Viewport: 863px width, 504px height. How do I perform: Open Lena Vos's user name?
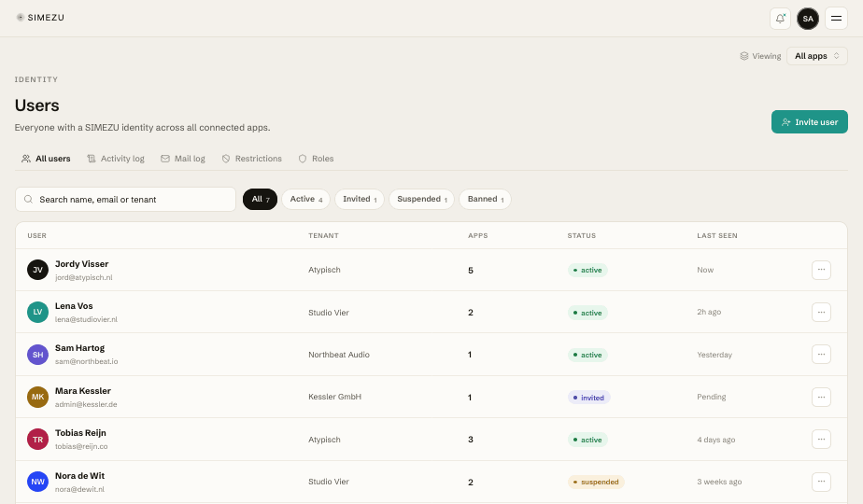tap(74, 306)
